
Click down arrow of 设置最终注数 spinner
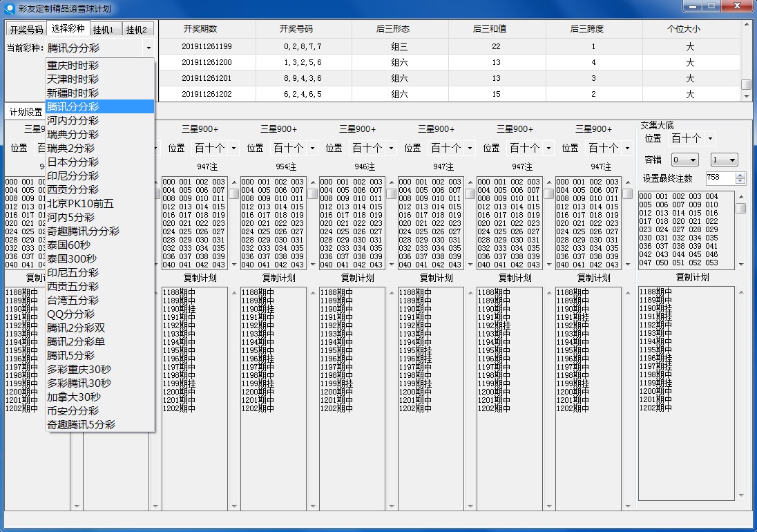(x=740, y=182)
